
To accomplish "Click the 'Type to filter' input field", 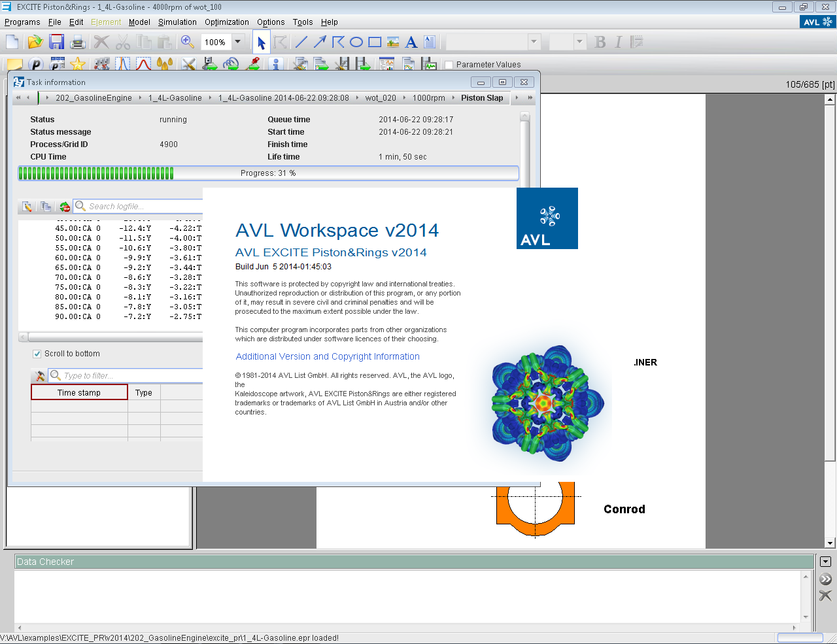I will click(x=126, y=376).
